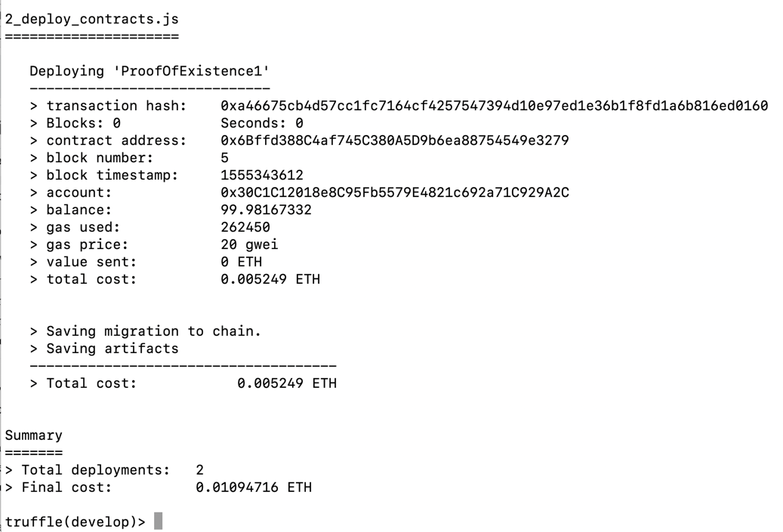The image size is (783, 532).
Task: Click the block timestamp value 1555343612
Action: click(261, 175)
